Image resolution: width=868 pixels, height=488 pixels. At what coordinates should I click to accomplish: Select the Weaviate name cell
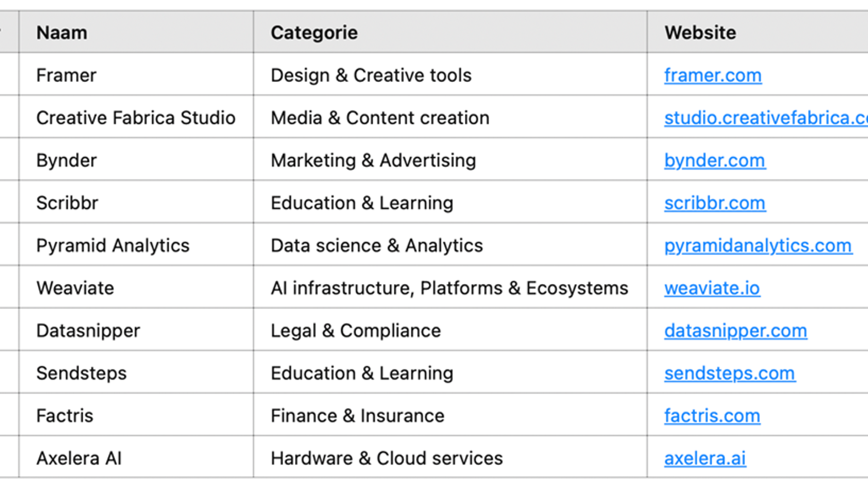pyautogui.click(x=75, y=288)
